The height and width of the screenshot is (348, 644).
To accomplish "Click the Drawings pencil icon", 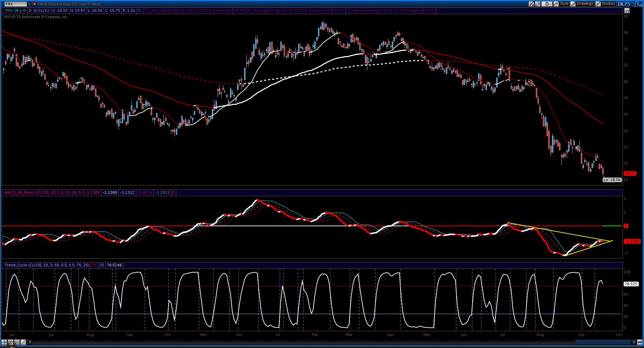I will coord(573,4).
